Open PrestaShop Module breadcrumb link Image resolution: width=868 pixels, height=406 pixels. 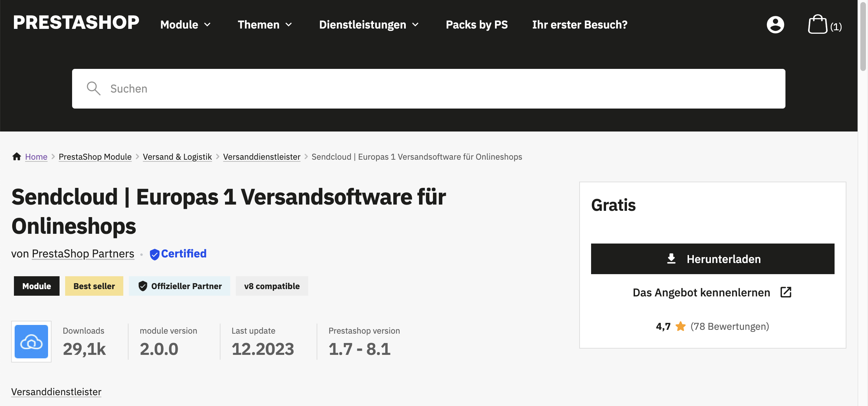coord(95,157)
